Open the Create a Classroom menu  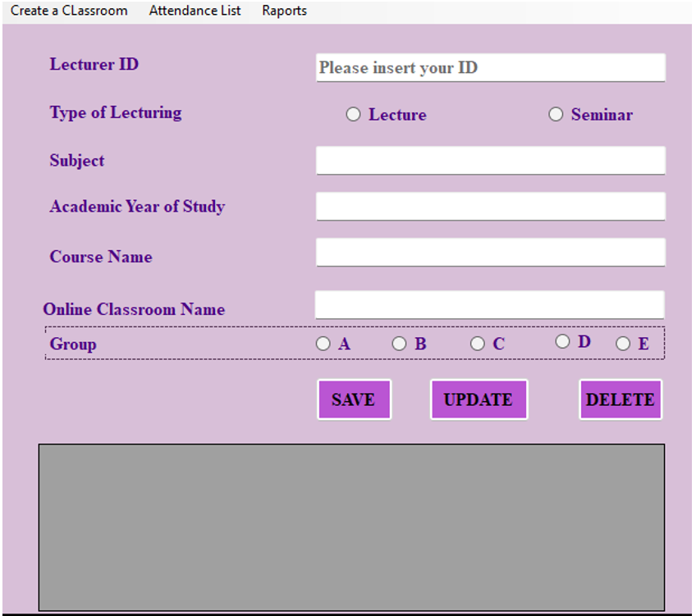[69, 11]
